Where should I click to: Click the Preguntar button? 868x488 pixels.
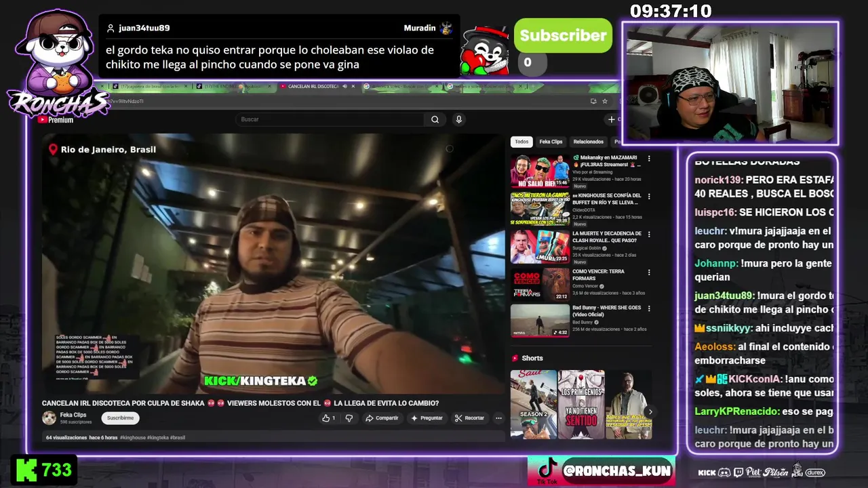(427, 418)
